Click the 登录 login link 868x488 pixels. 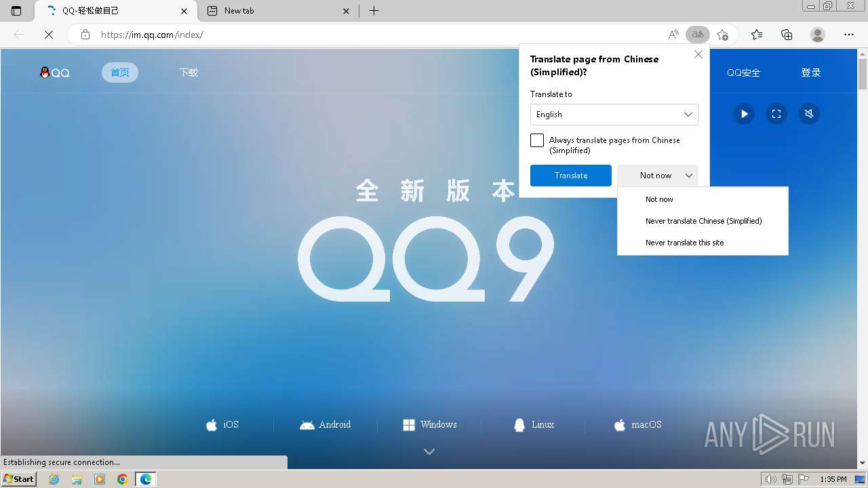[811, 73]
